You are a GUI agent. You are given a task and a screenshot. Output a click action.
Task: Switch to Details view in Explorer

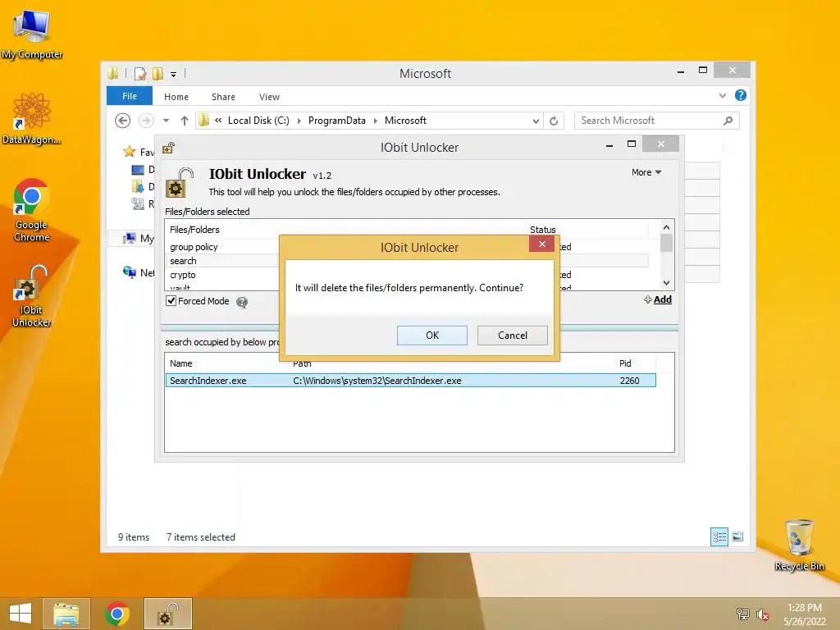click(x=719, y=536)
